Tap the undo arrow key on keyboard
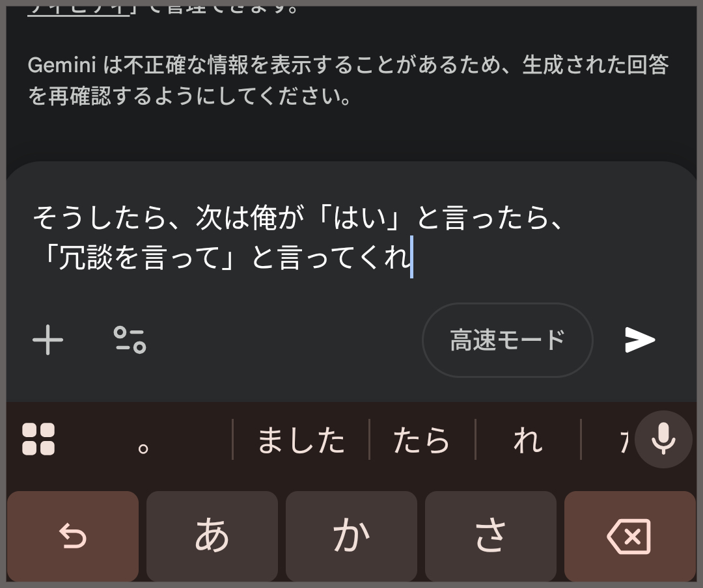The image size is (703, 588). pyautogui.click(x=73, y=536)
